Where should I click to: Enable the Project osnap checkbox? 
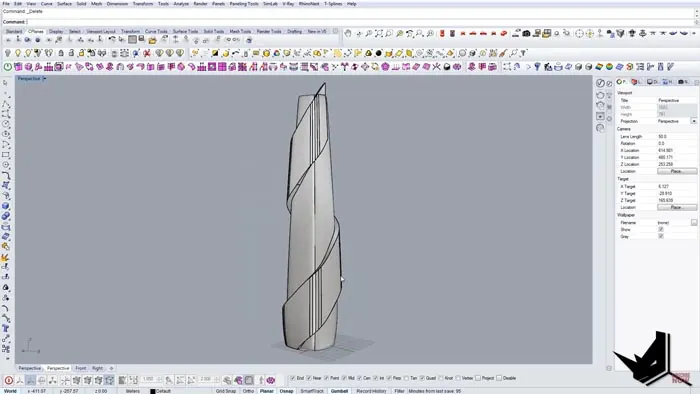click(x=478, y=378)
